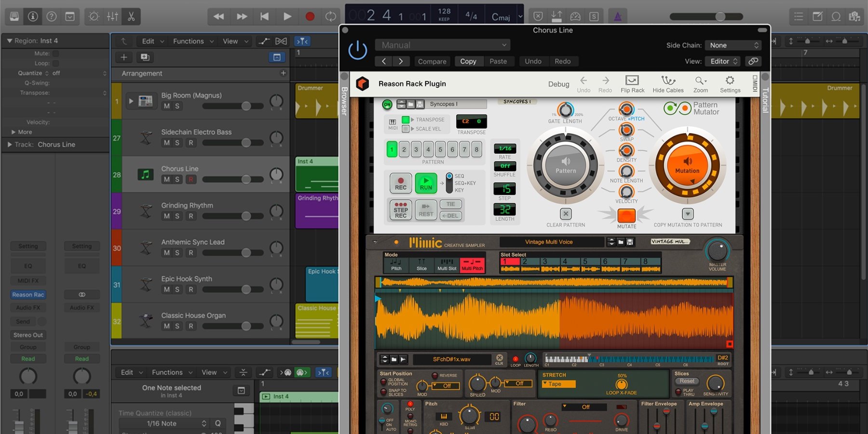Solo the Epic Hook Synth track
The image size is (868, 434).
177,289
